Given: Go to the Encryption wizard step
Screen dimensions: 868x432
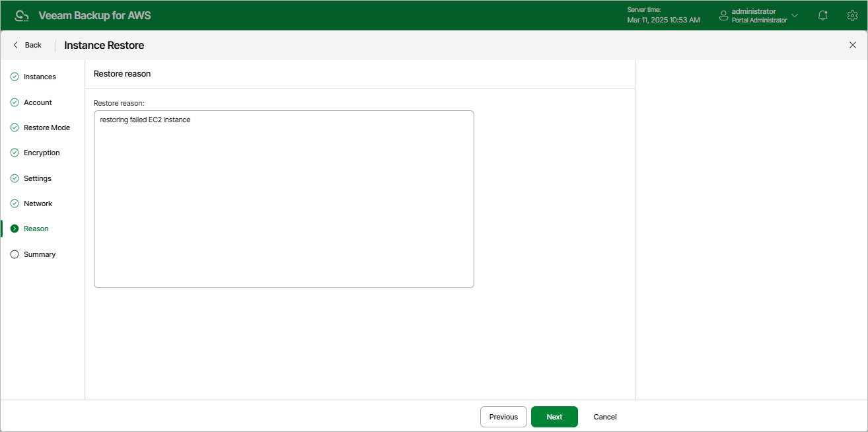Looking at the screenshot, I should pyautogui.click(x=42, y=153).
